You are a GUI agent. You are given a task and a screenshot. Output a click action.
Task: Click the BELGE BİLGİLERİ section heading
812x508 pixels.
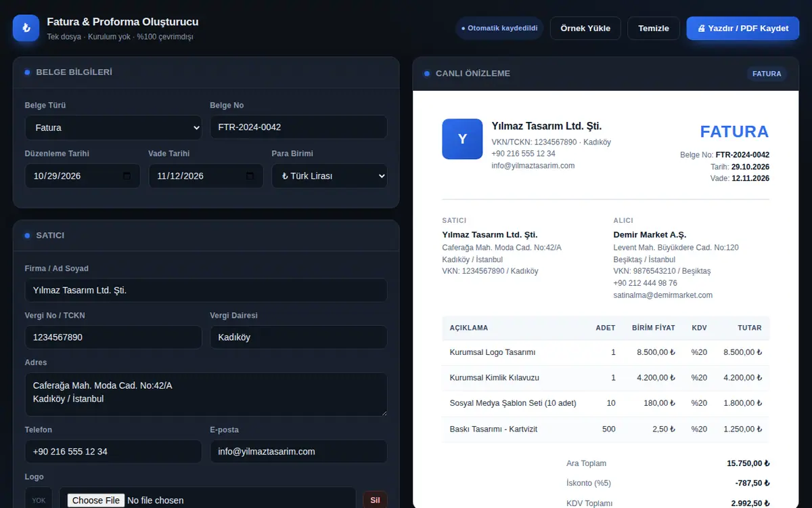(x=74, y=72)
